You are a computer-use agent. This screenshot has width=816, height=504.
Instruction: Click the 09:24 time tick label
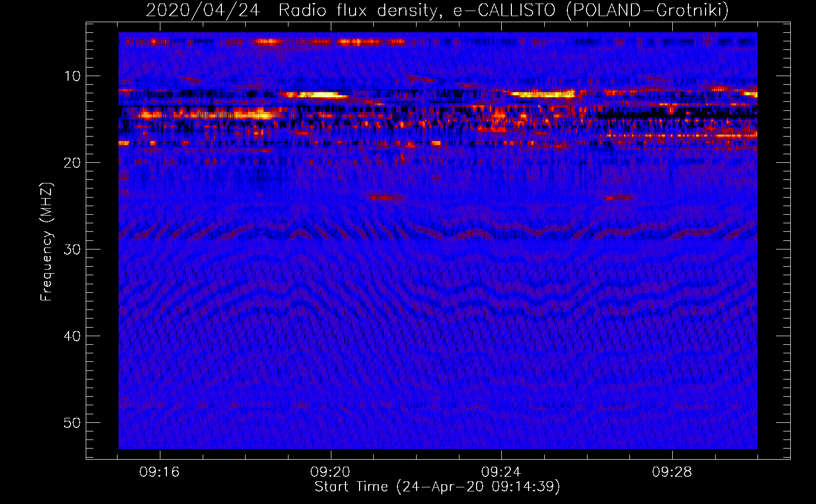coord(501,472)
